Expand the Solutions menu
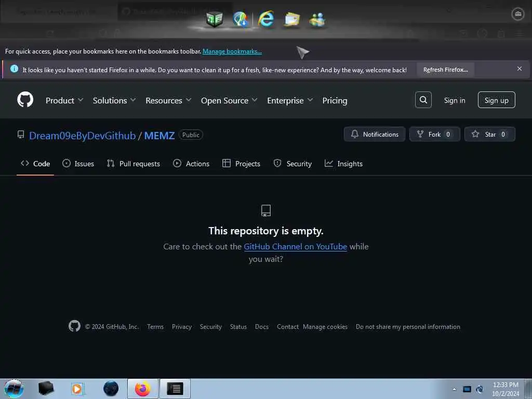This screenshot has height=399, width=532. coord(114,100)
